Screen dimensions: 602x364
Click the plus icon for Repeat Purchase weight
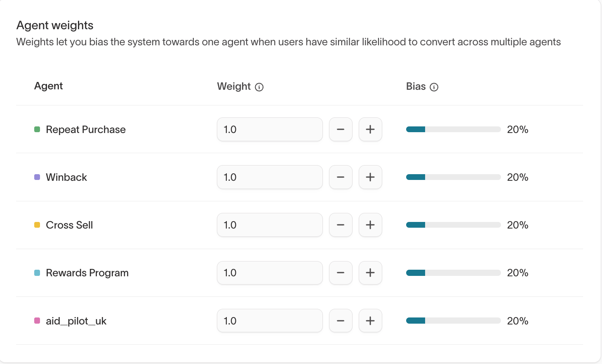point(370,129)
